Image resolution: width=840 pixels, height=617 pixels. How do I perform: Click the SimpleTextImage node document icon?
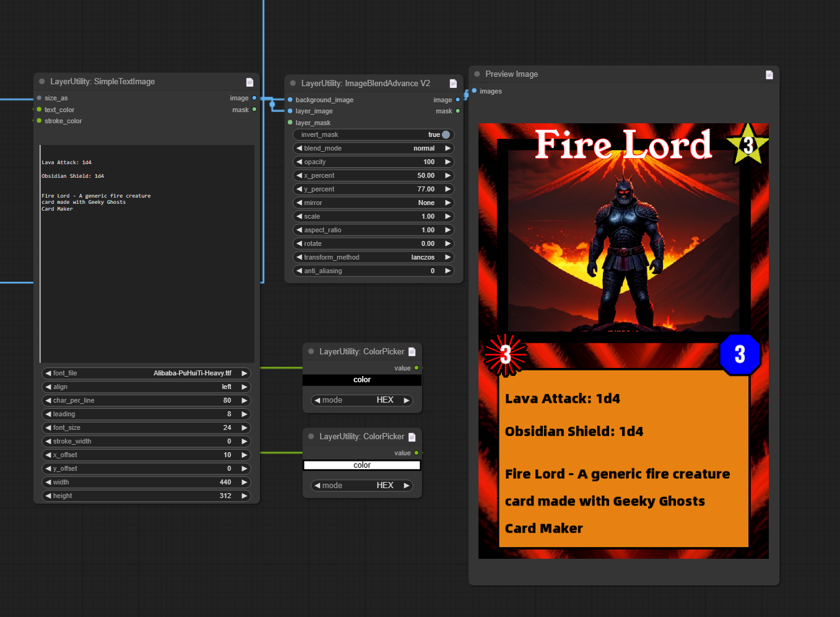coord(249,82)
